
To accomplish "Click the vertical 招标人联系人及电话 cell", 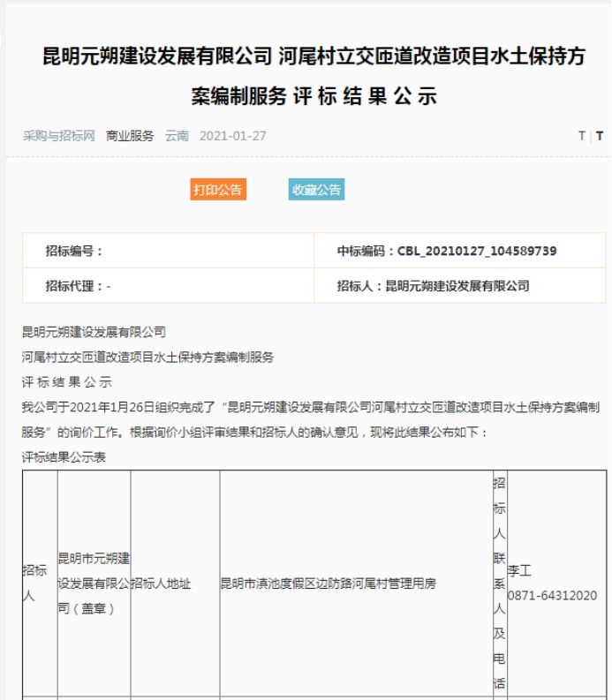I will coord(499,583).
